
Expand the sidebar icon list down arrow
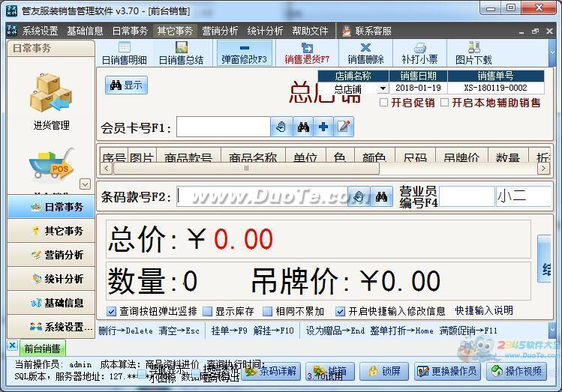tap(85, 184)
